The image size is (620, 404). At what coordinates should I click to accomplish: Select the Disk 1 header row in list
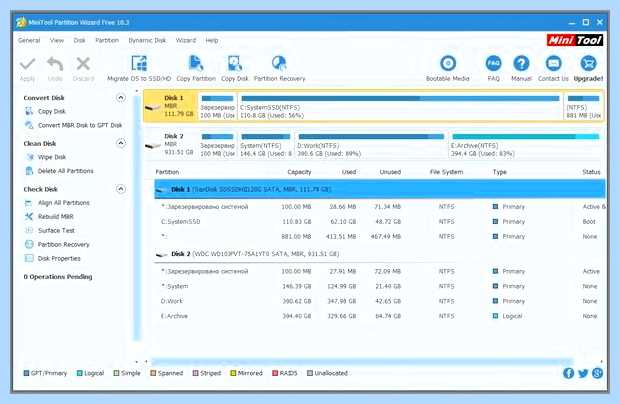pyautogui.click(x=380, y=189)
